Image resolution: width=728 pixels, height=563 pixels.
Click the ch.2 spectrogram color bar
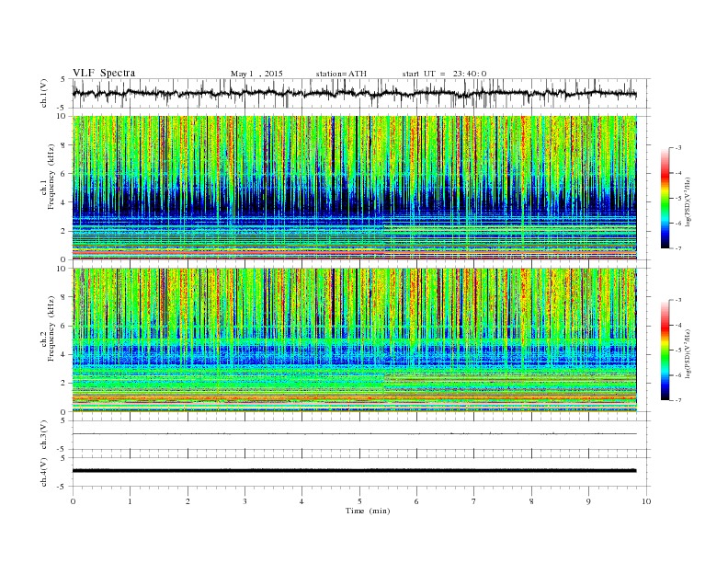click(665, 350)
